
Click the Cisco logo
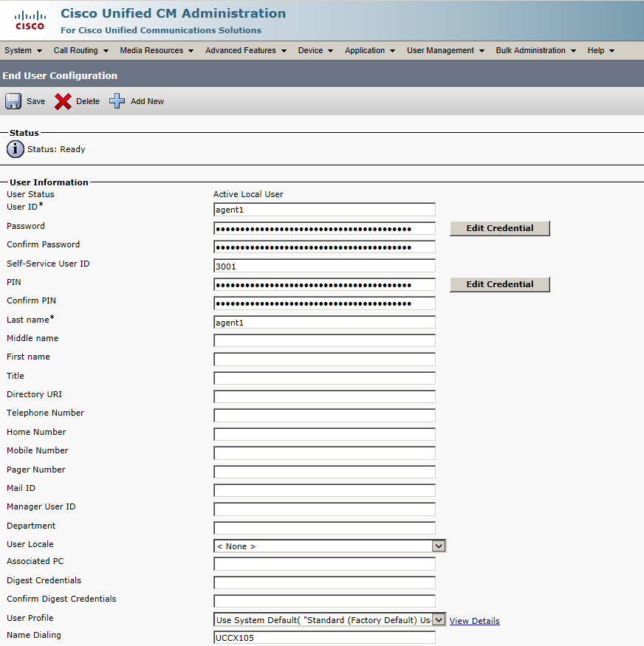(30, 21)
